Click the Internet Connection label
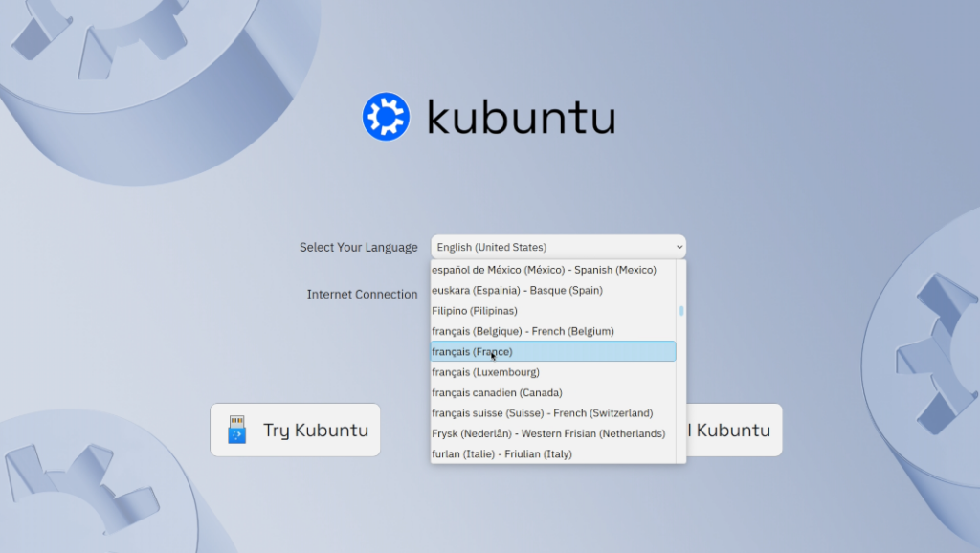 point(362,294)
